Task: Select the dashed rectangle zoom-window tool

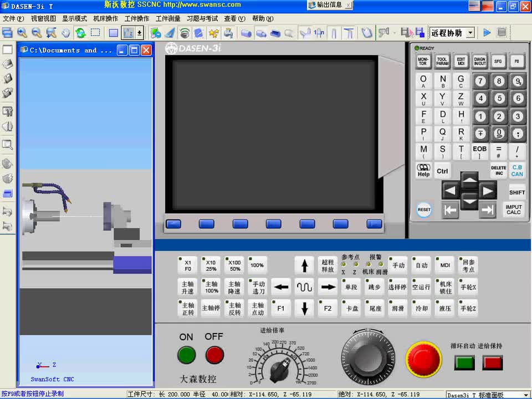Action: [95, 33]
